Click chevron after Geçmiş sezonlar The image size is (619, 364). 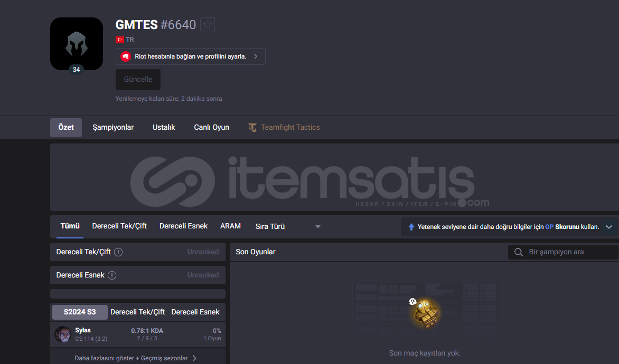coord(194,358)
